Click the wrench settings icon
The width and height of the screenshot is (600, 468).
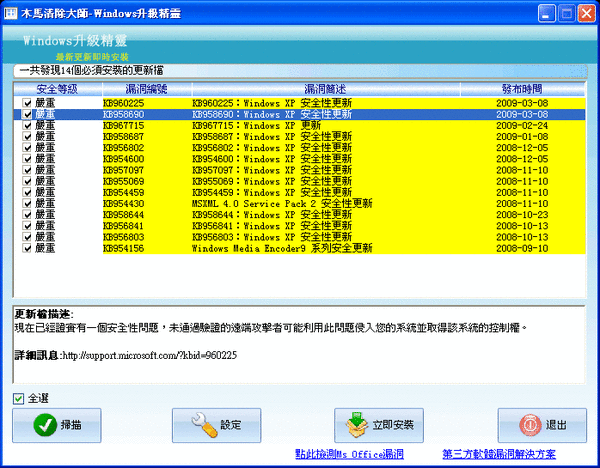point(204,425)
